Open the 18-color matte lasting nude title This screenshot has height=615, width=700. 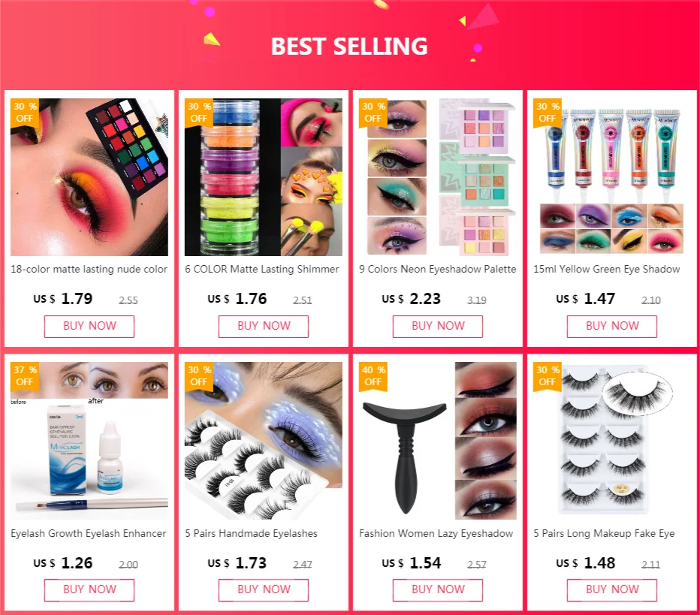[x=89, y=269]
